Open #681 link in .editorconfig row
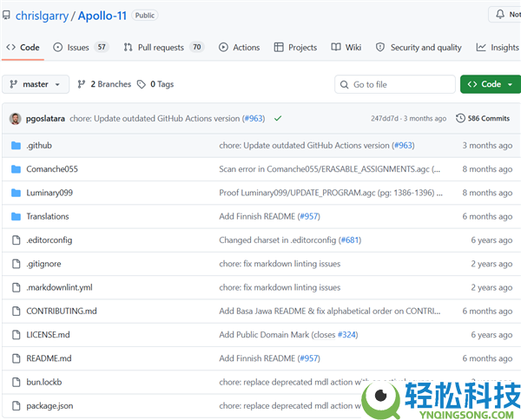The image size is (521, 420). click(x=350, y=240)
